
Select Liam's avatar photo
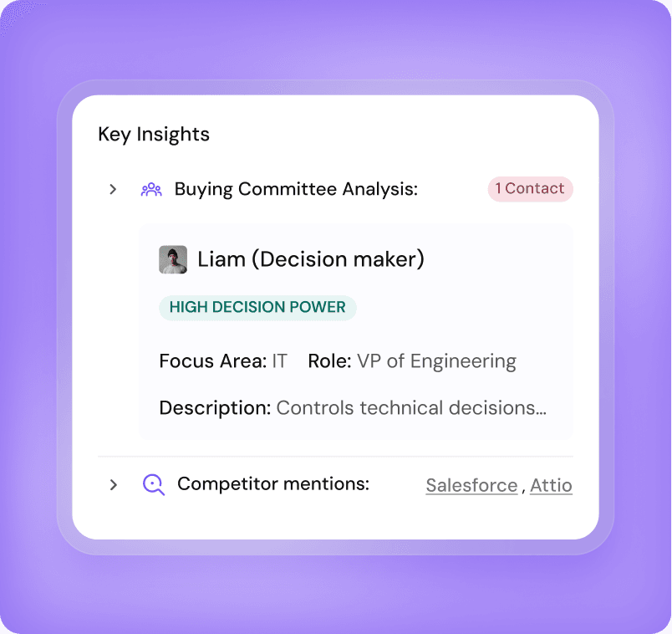pos(173,259)
